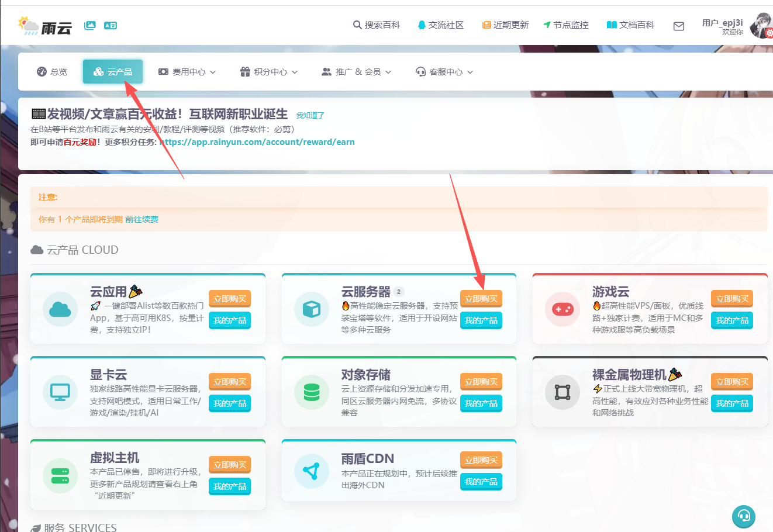Viewport: 773px width, 532px height.
Task: Click the Rain Shield CDN network icon
Action: 311,471
